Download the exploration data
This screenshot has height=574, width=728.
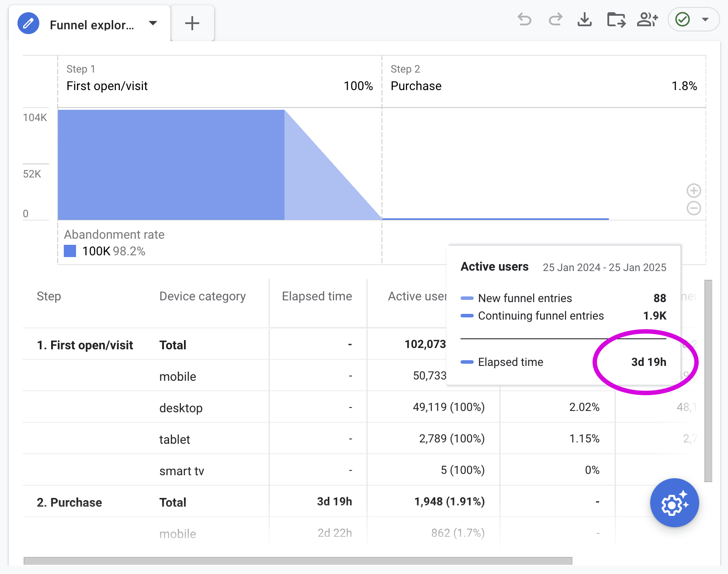point(585,20)
